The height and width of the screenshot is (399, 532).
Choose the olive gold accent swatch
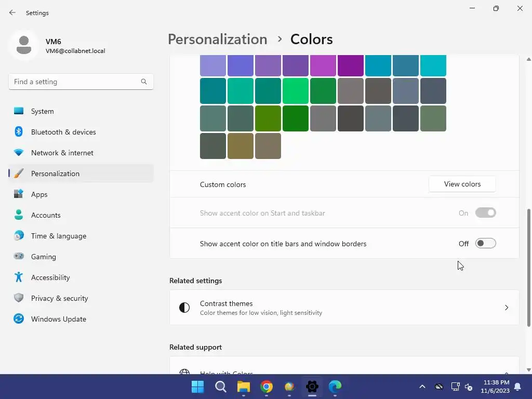240,145
